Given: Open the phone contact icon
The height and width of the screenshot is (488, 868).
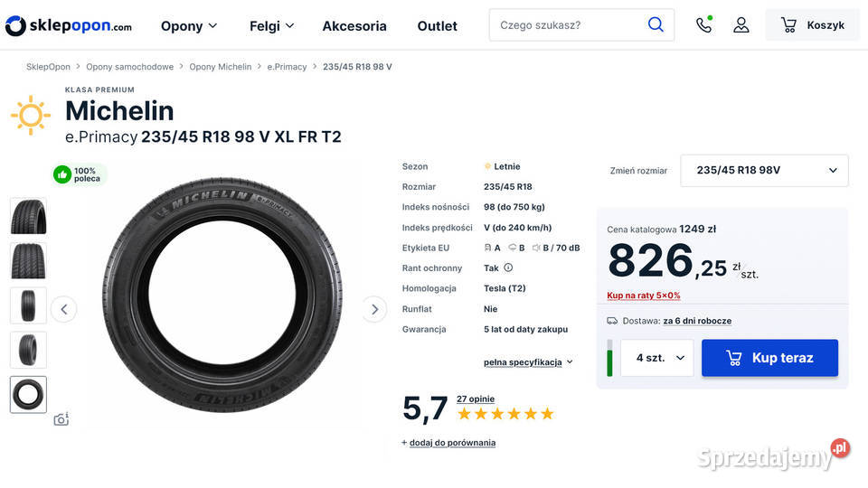Looking at the screenshot, I should coord(703,25).
